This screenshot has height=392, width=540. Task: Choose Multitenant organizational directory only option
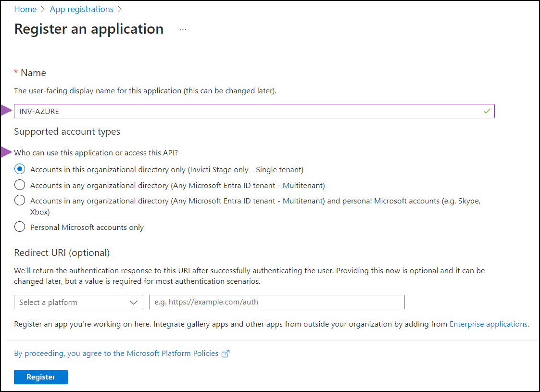[x=20, y=185]
